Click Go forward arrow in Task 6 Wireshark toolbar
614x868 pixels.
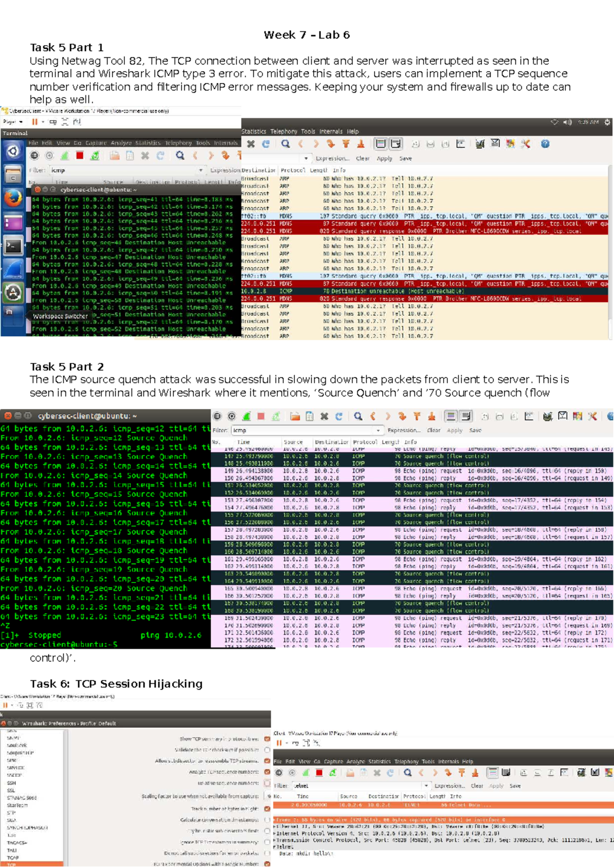coord(435,773)
